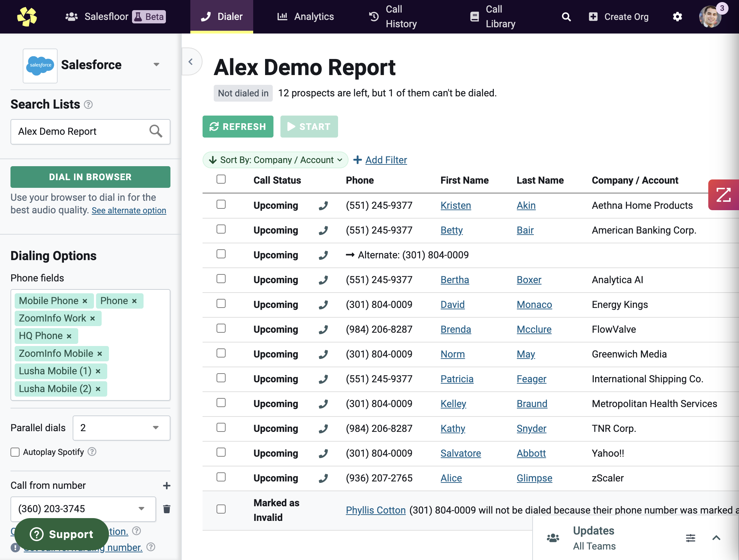The image size is (739, 560).
Task: Click the DIAL IN BROWSER button
Action: tap(90, 177)
